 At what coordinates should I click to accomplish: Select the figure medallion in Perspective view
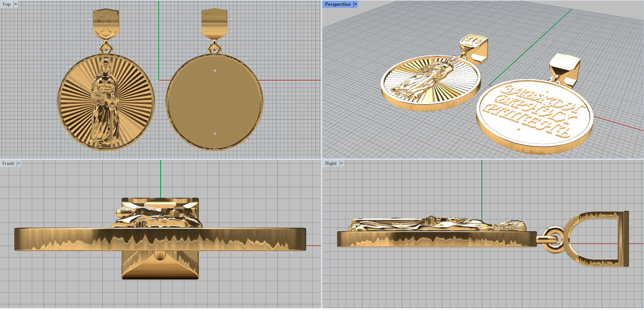pos(431,83)
